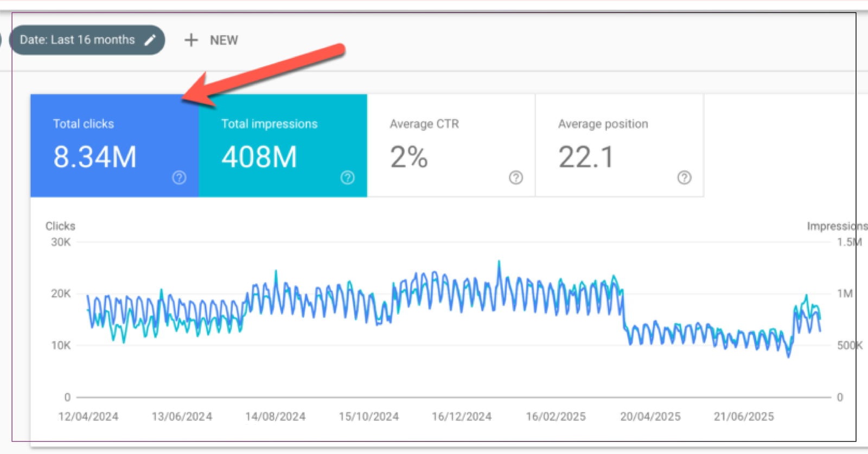This screenshot has height=454, width=868.
Task: Open help icon on Total impressions card
Action: [x=347, y=177]
